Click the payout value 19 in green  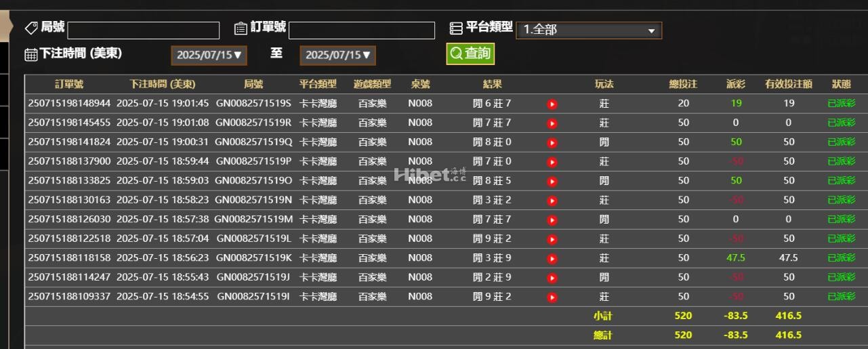(736, 104)
